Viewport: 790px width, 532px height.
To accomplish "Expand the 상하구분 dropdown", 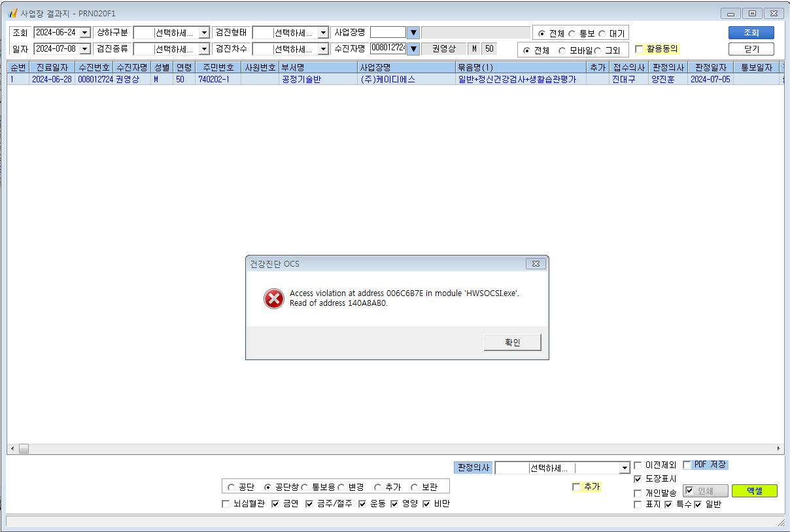I will click(x=204, y=33).
